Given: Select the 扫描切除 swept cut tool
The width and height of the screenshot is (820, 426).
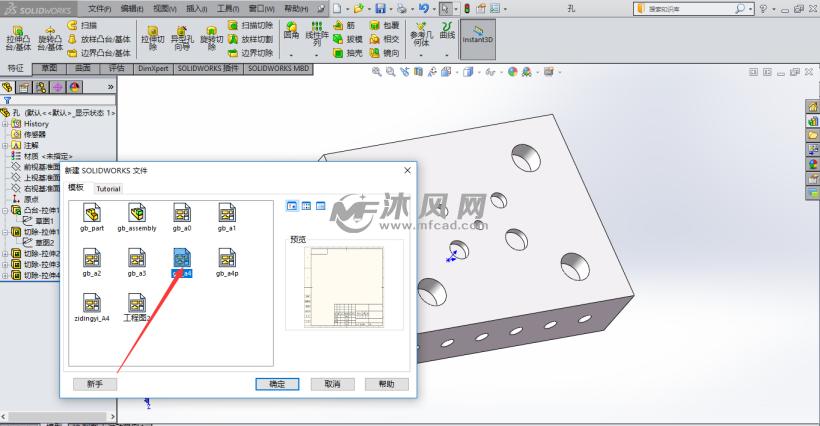Looking at the screenshot, I should [250, 25].
